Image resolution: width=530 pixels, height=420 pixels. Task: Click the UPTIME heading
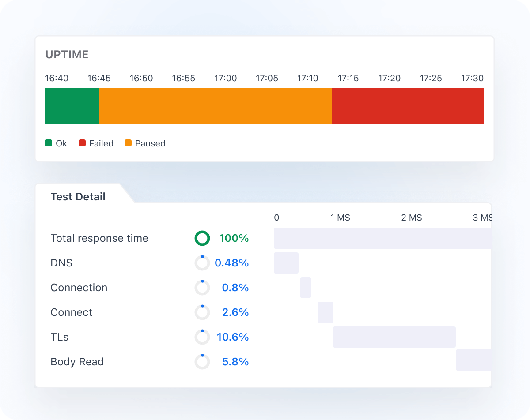point(67,55)
